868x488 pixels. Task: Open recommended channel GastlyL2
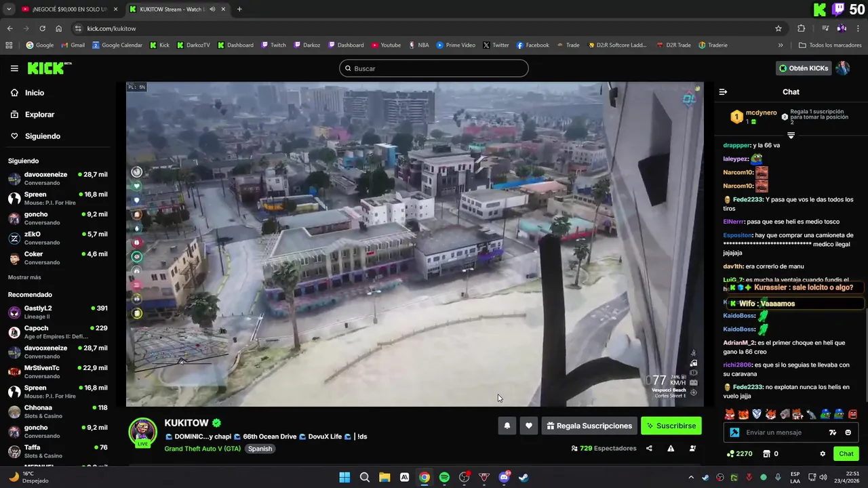pyautogui.click(x=58, y=312)
